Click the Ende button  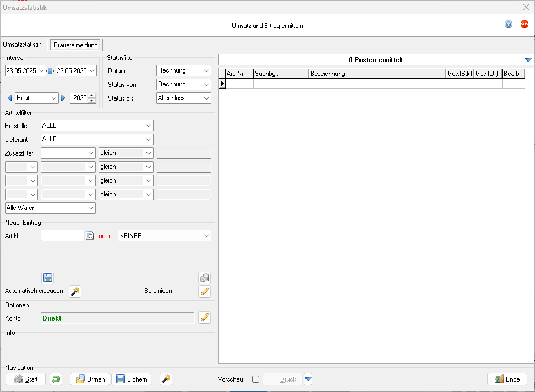[x=507, y=379]
